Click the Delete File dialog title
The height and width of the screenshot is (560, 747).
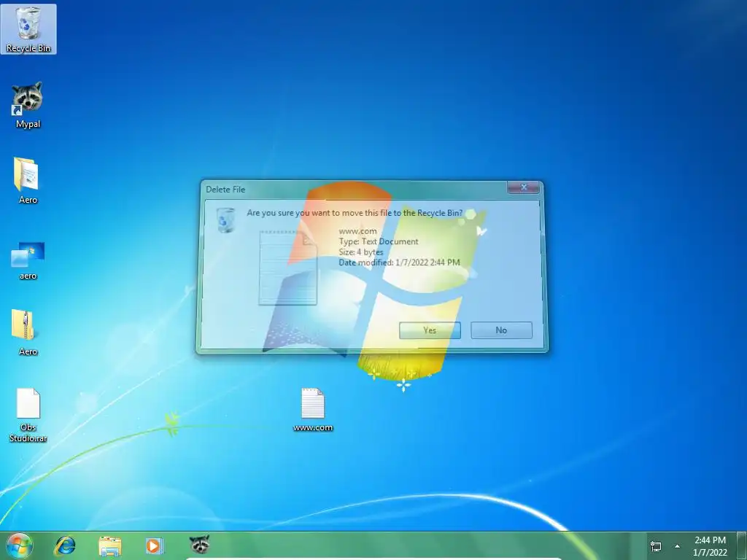[225, 189]
